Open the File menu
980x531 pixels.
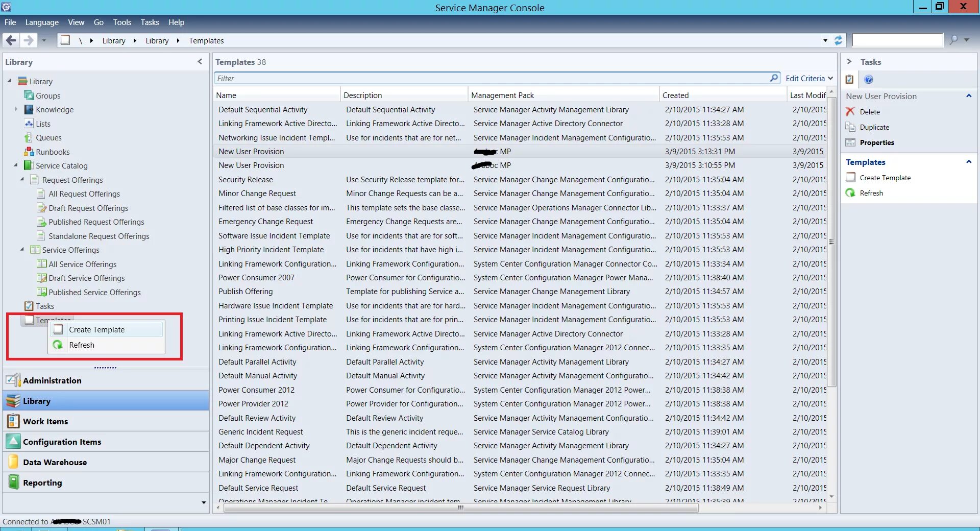[10, 22]
